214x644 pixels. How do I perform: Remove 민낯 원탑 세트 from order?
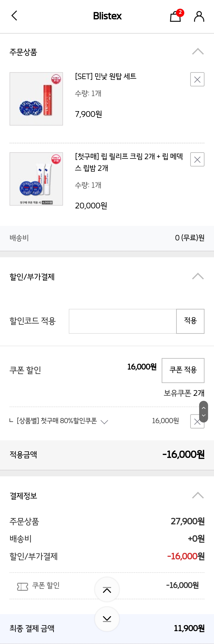197,79
